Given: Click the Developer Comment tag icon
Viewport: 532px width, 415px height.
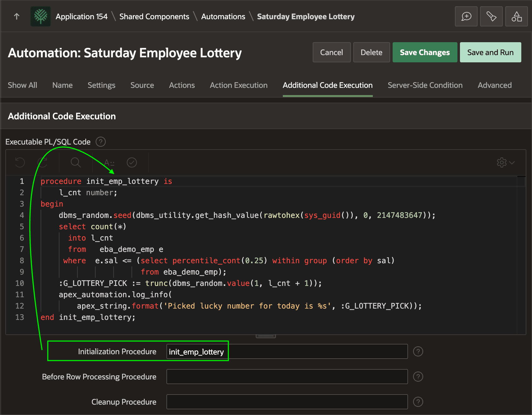Looking at the screenshot, I should (491, 16).
